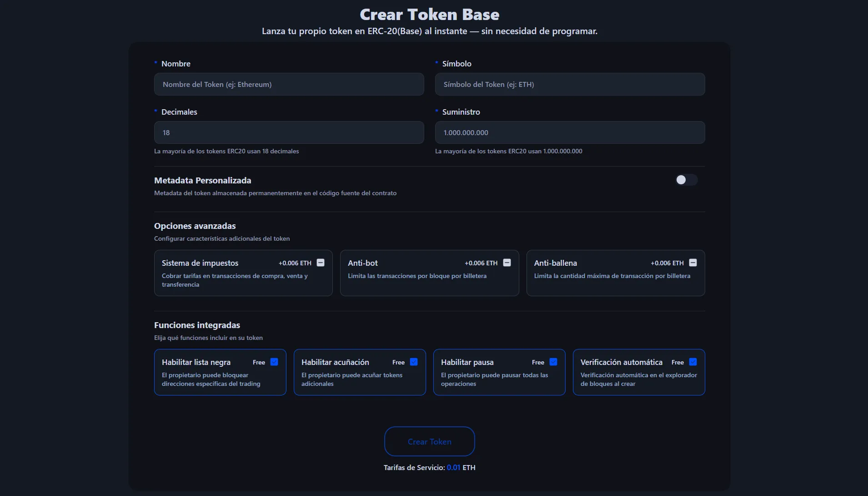The image size is (868, 496).
Task: Select the Habilitar acuñación card title
Action: (x=335, y=362)
